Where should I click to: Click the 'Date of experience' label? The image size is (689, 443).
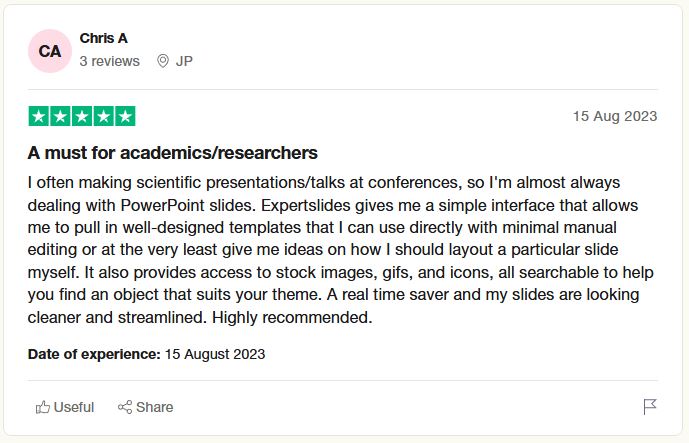point(94,354)
